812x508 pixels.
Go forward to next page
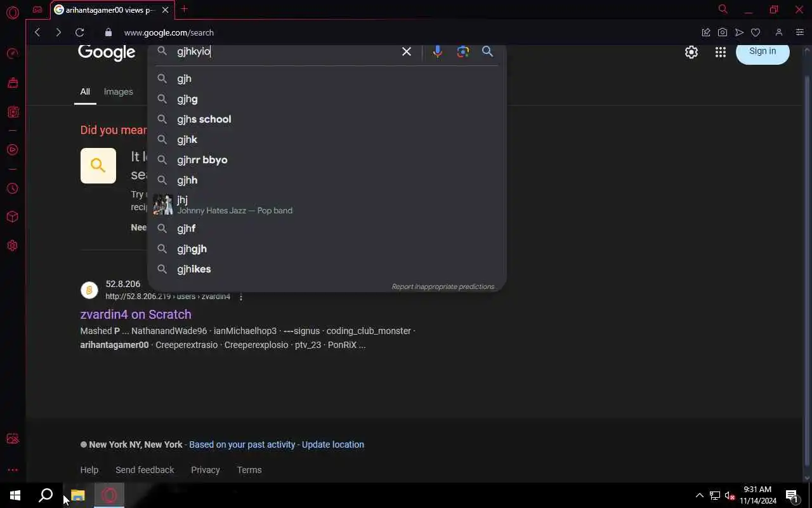[58, 32]
